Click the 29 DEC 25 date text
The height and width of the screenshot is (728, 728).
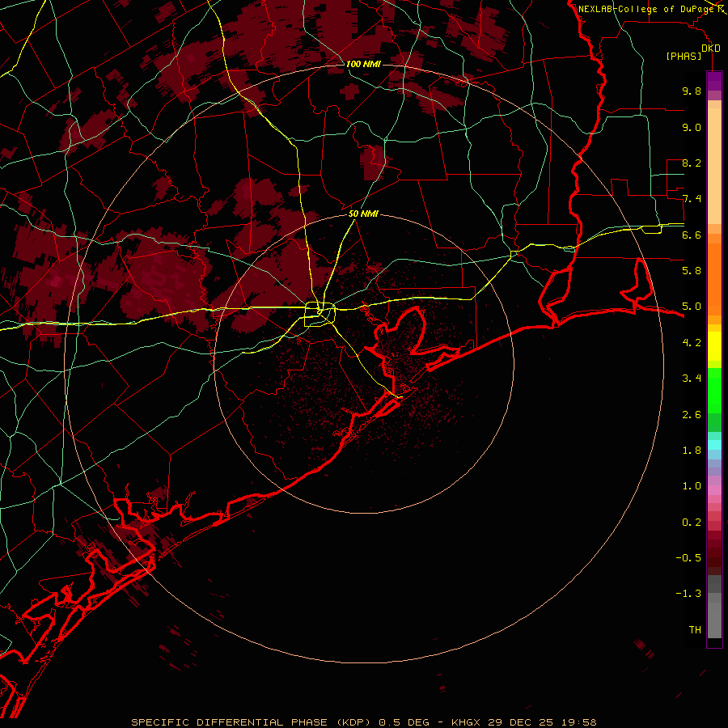pyautogui.click(x=522, y=722)
